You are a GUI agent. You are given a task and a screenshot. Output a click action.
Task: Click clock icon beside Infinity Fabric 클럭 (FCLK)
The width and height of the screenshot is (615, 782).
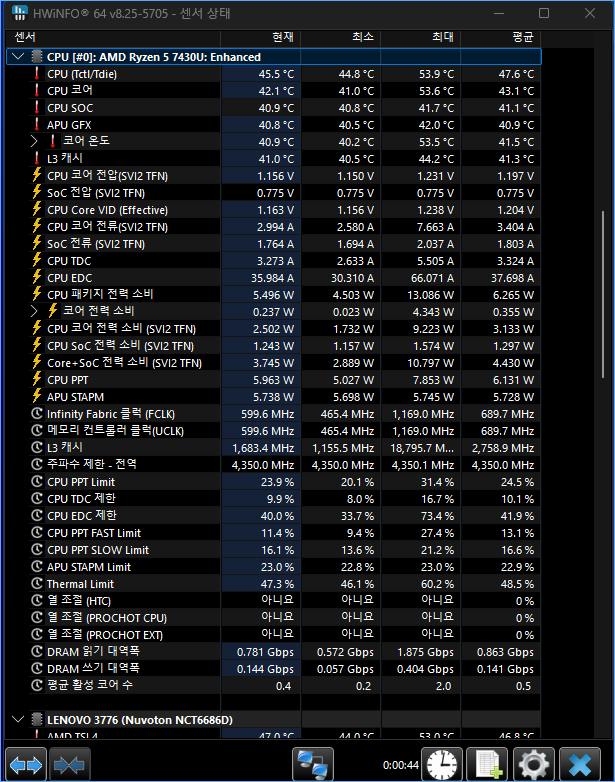[37, 413]
